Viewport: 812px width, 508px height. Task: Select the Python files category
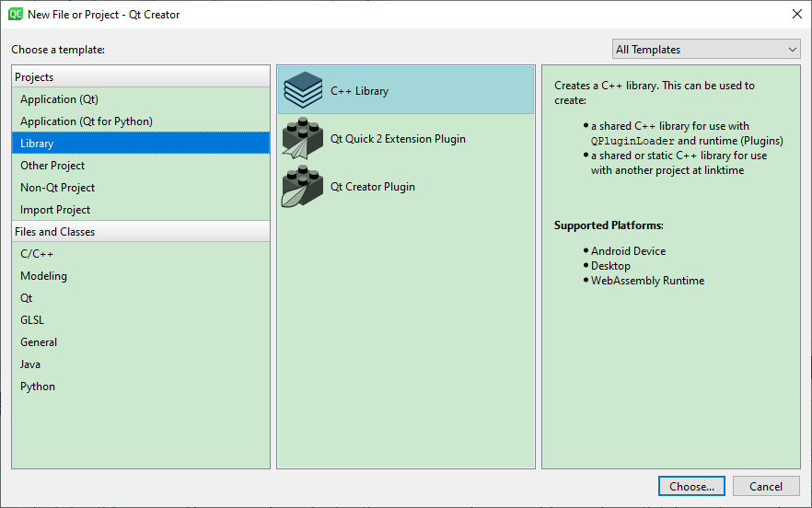141,387
